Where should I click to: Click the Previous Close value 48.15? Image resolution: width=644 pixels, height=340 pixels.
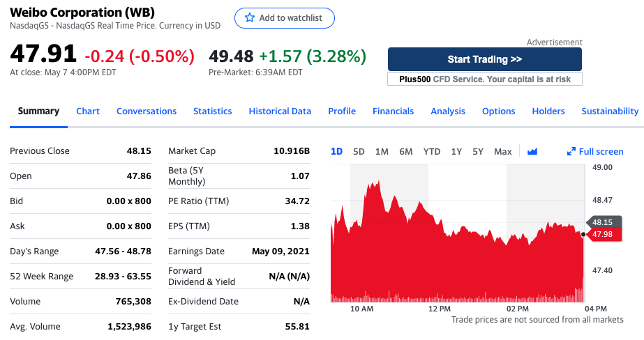coord(139,151)
